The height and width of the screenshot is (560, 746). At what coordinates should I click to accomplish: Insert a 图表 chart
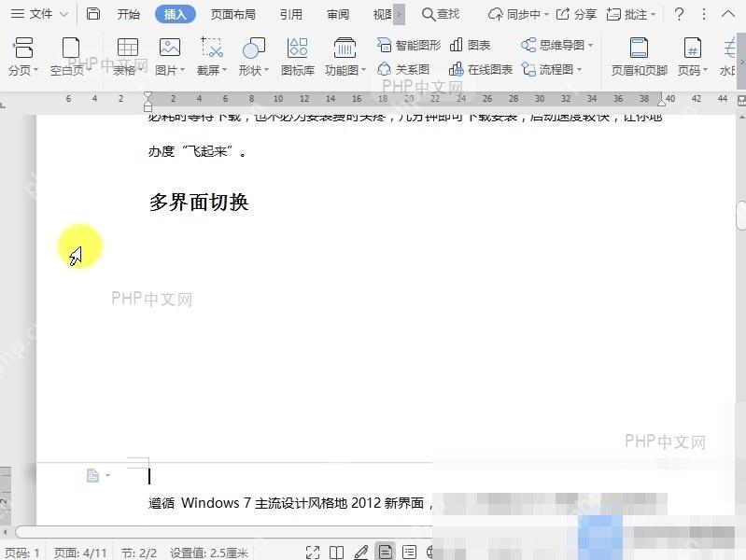pos(470,45)
